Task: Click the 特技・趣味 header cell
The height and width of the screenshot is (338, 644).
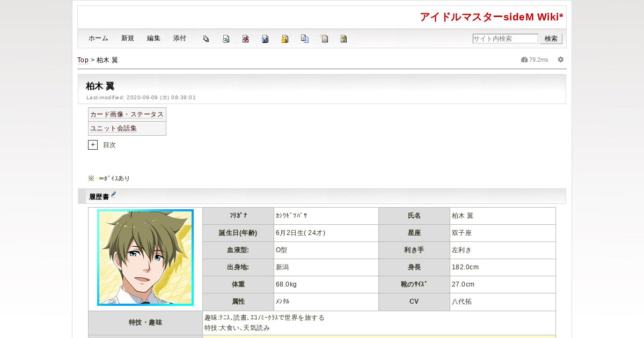Action: [x=145, y=323]
